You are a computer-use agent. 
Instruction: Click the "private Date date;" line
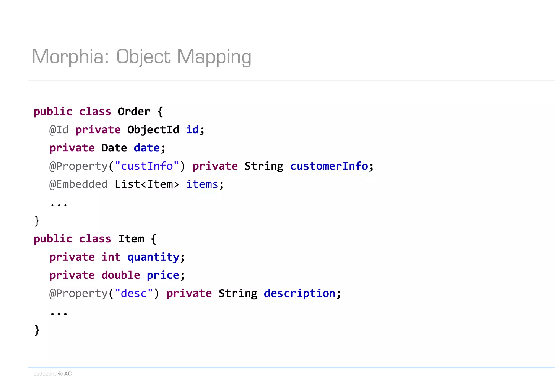[107, 148]
